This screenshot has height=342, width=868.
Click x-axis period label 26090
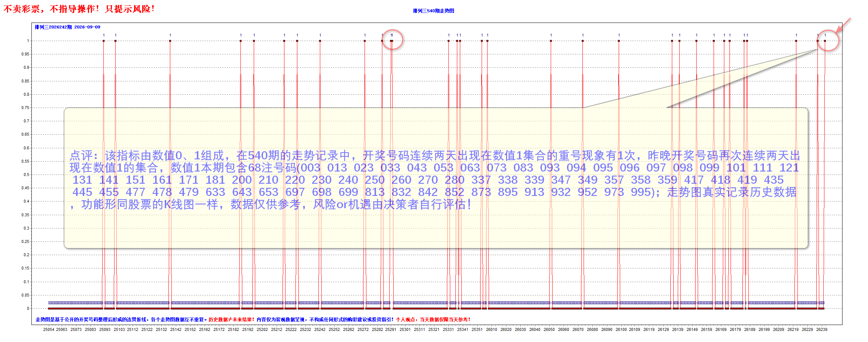pos(607,329)
